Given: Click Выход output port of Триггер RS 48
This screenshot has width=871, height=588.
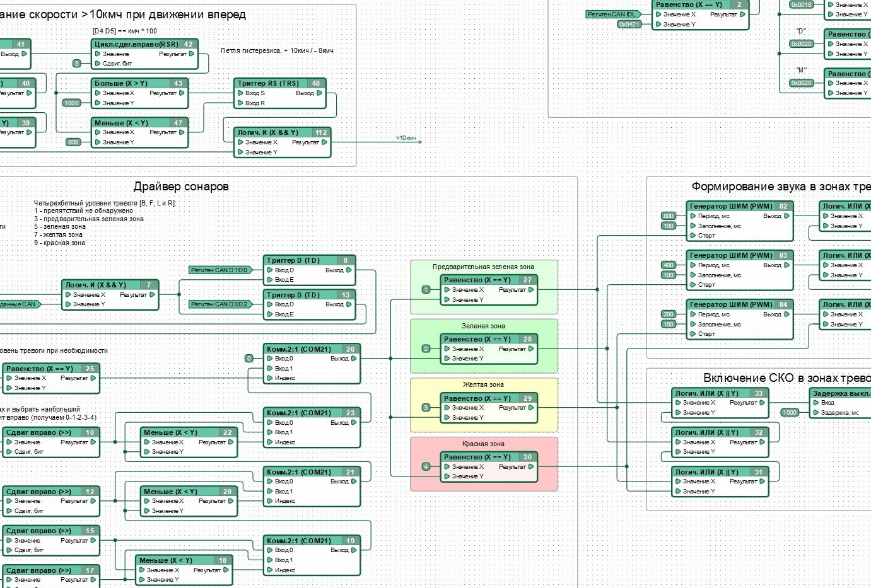Looking at the screenshot, I should point(319,93).
